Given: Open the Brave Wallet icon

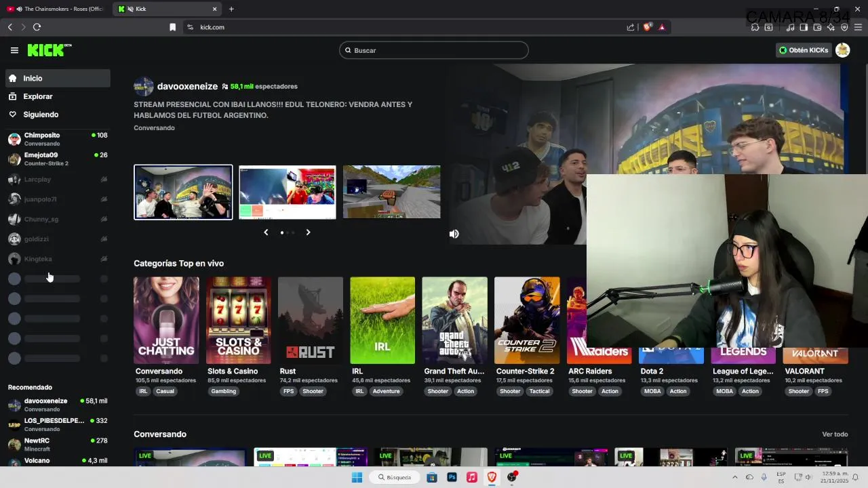Looking at the screenshot, I should [x=817, y=27].
